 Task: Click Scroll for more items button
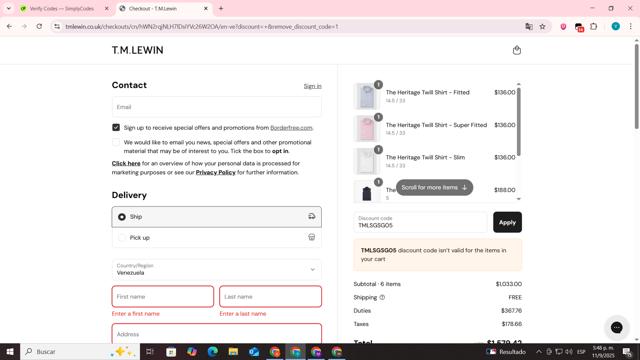coord(434,187)
